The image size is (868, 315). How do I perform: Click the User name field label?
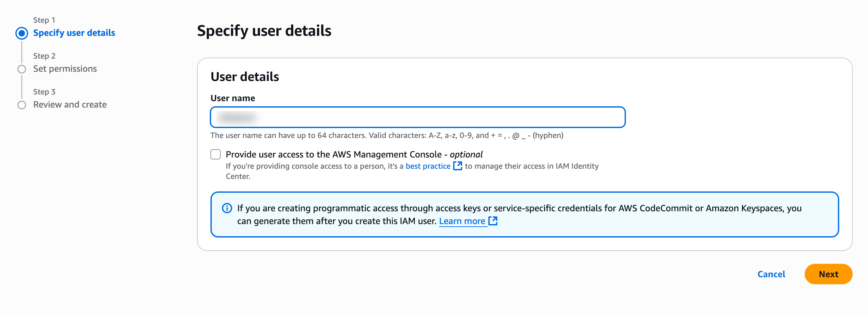[233, 98]
